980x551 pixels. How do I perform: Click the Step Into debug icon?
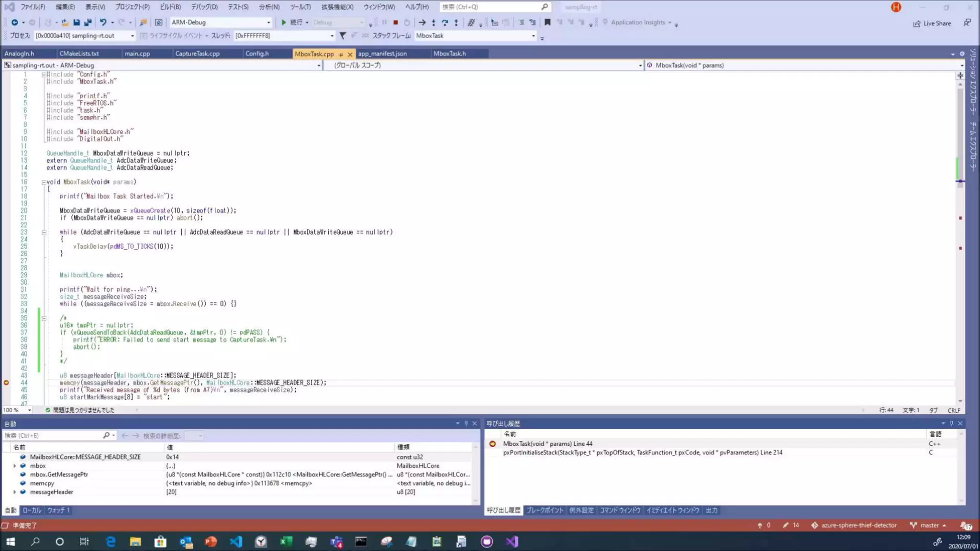point(434,22)
